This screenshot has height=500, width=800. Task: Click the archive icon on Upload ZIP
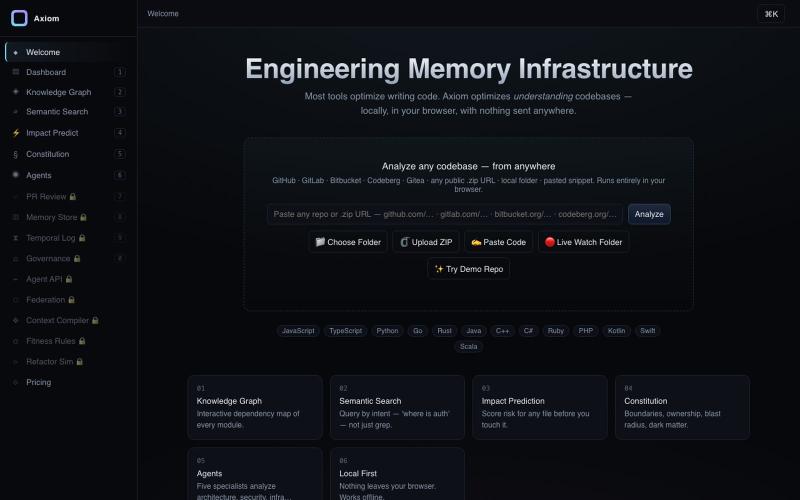[405, 242]
